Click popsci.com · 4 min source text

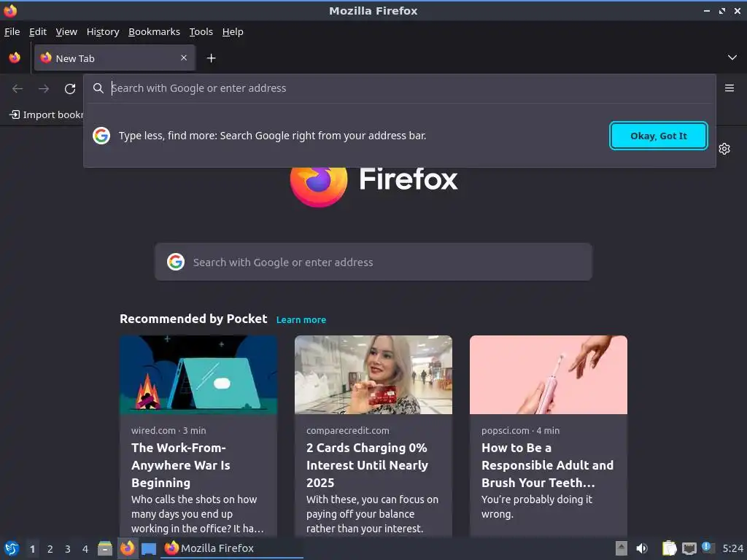[520, 430]
